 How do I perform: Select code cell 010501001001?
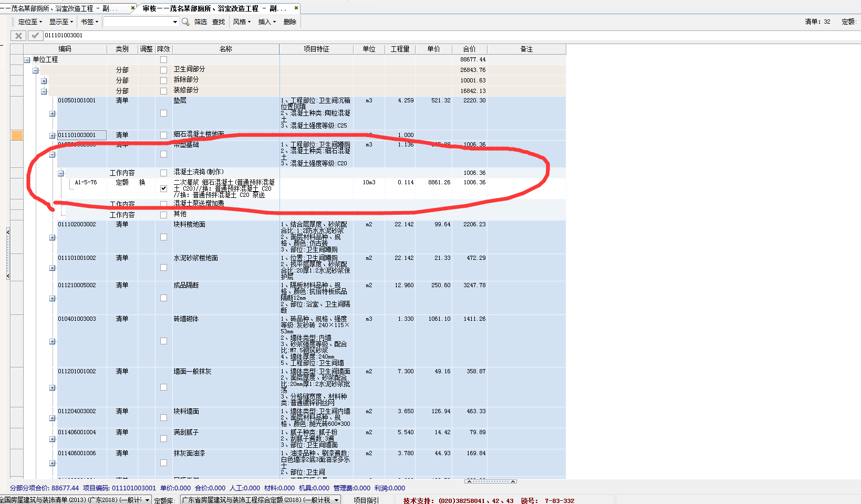click(x=77, y=100)
